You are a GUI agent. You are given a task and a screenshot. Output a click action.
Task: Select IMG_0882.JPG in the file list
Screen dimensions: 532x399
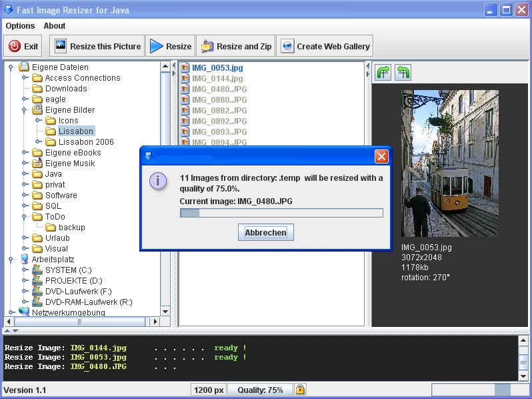point(219,110)
